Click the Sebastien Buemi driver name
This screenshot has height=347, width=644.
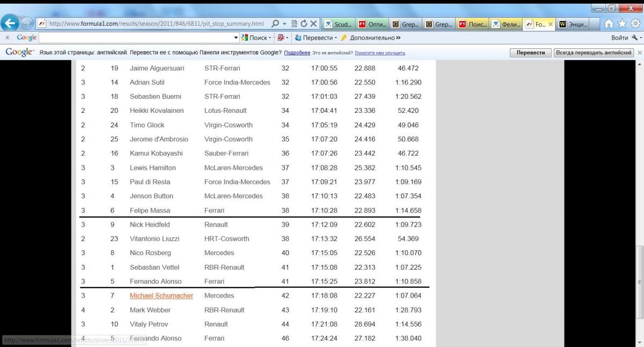pos(156,97)
